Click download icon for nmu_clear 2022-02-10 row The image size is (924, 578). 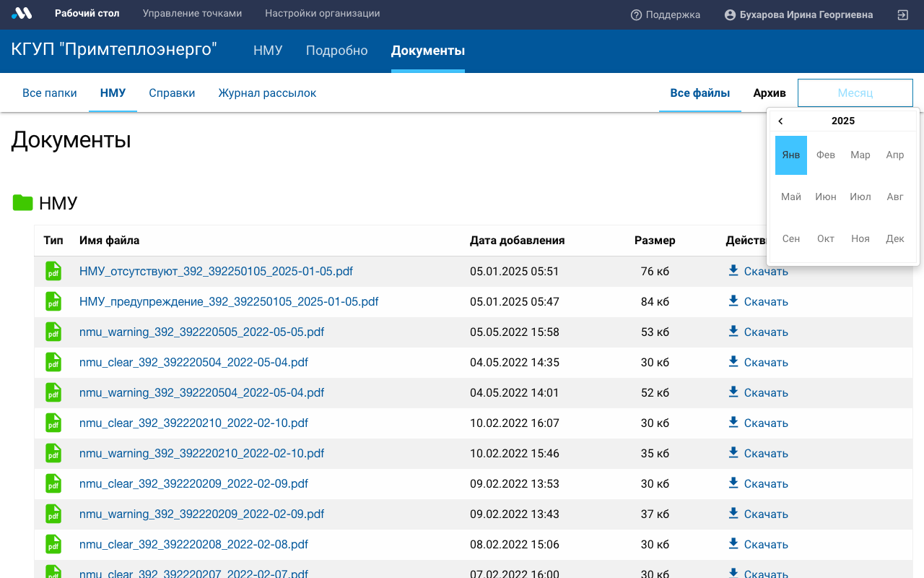click(733, 422)
